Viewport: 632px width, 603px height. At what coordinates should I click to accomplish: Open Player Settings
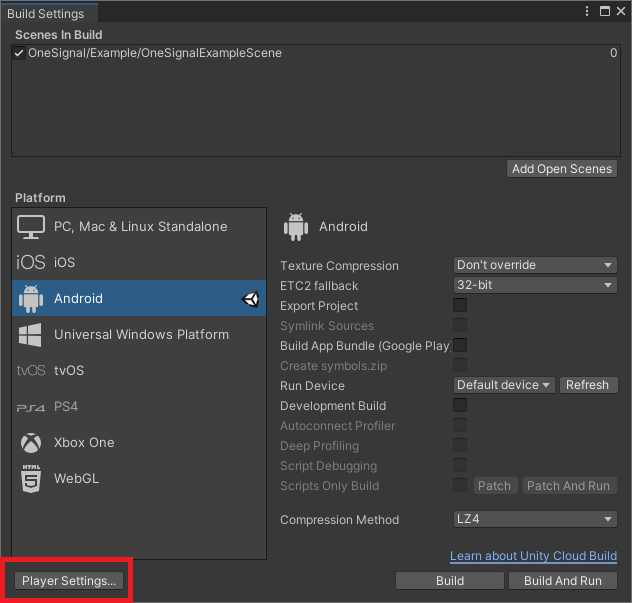click(x=69, y=581)
